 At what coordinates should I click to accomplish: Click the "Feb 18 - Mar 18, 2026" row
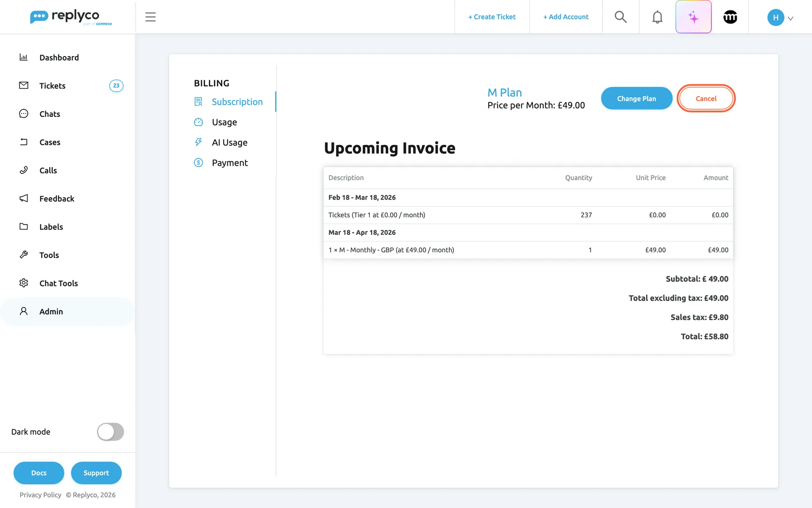(528, 197)
